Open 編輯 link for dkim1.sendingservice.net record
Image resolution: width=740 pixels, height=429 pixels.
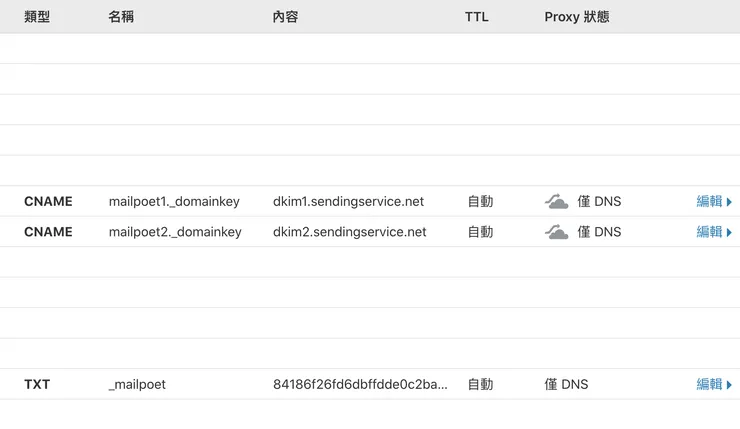click(x=709, y=202)
